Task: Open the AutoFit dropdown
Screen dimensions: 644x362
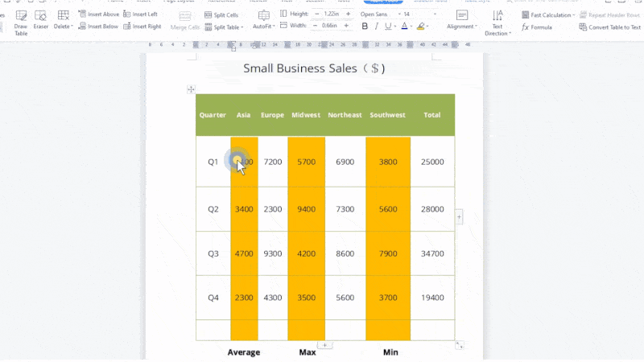Action: click(x=264, y=19)
